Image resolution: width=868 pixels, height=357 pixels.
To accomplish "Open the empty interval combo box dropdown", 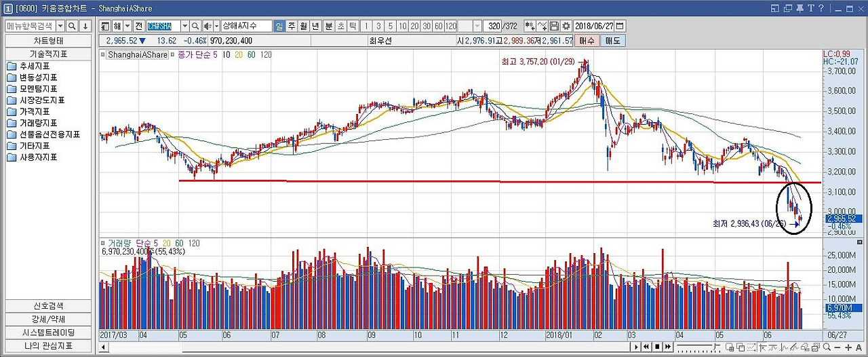I will coord(477,26).
